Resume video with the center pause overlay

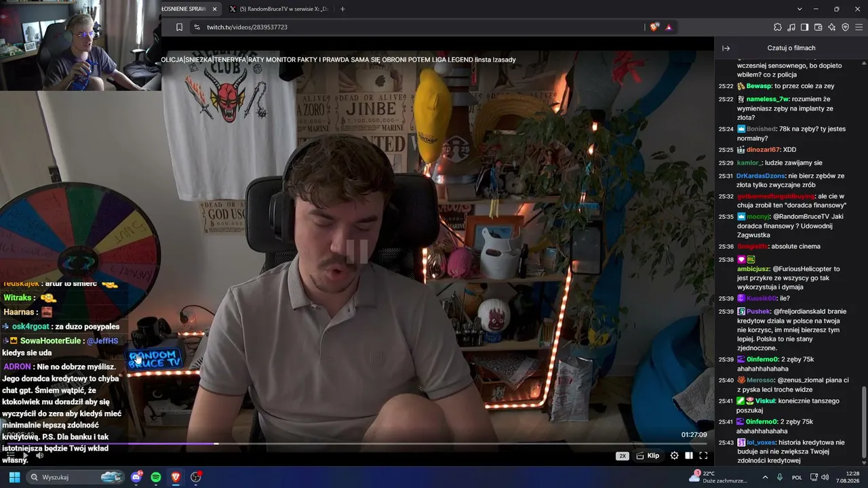pyautogui.click(x=357, y=251)
